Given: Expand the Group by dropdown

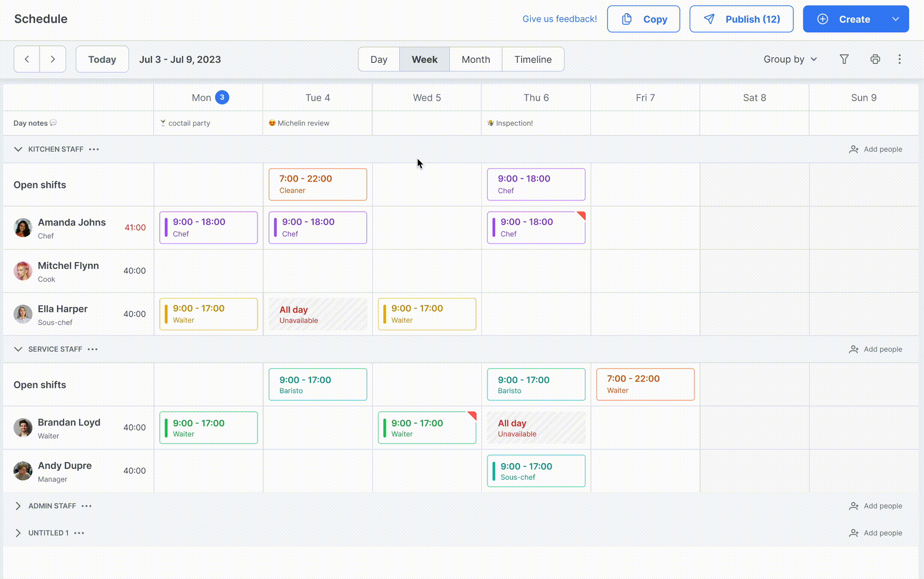Looking at the screenshot, I should pos(790,59).
